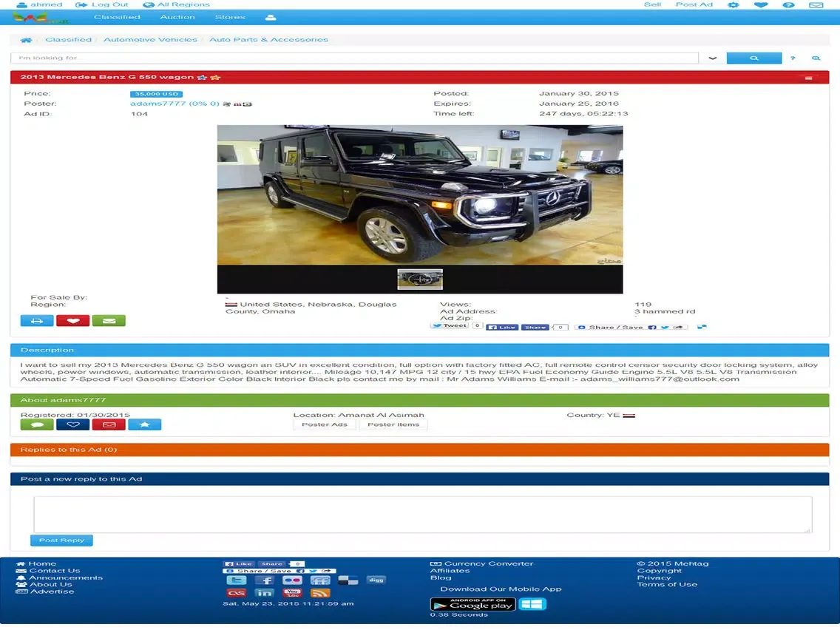Click the user profile icon beside Stores
Viewport: 840px width, 630px height.
271,17
